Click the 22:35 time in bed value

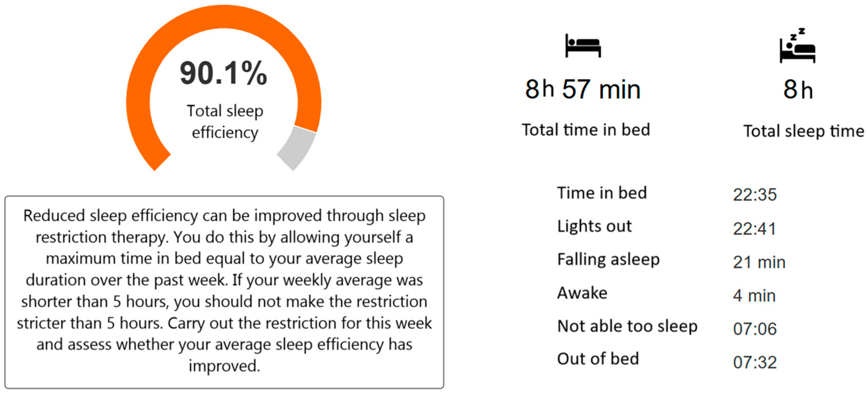755,194
